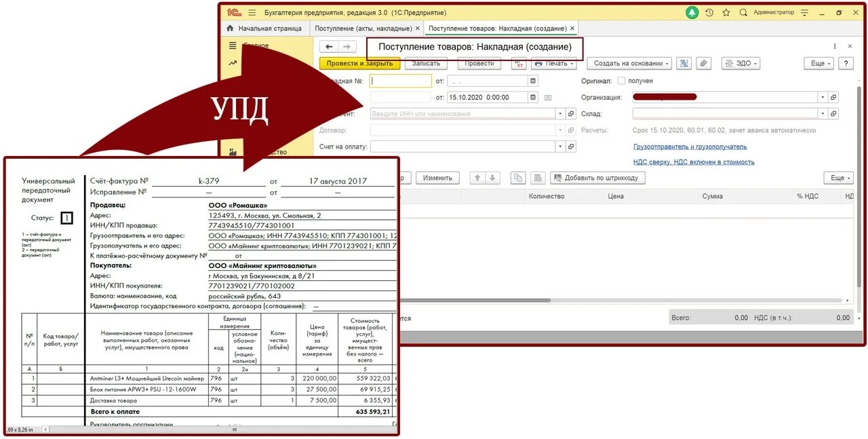Click the sidebar sections hamburger icon
868x439 pixels.
click(233, 45)
